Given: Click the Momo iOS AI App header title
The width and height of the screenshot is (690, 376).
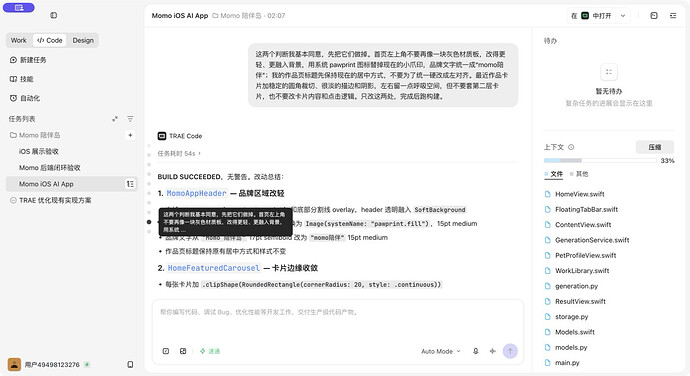Looking at the screenshot, I should [180, 16].
